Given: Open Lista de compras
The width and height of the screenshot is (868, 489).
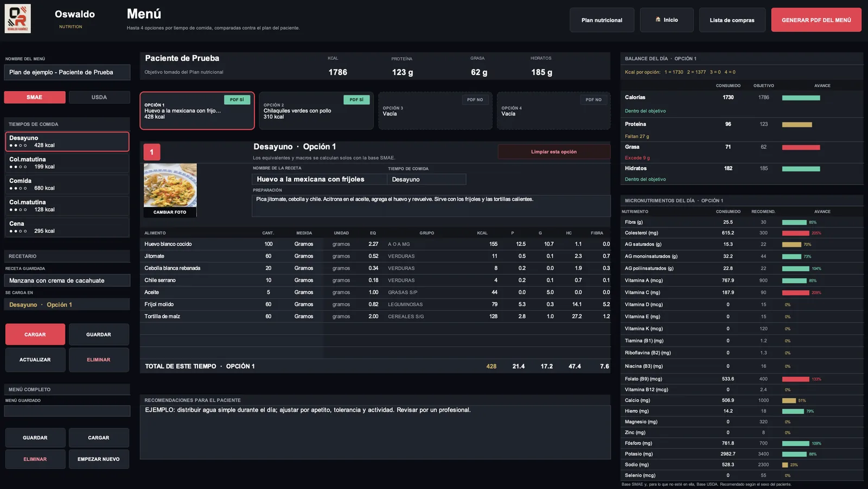Looking at the screenshot, I should 732,20.
